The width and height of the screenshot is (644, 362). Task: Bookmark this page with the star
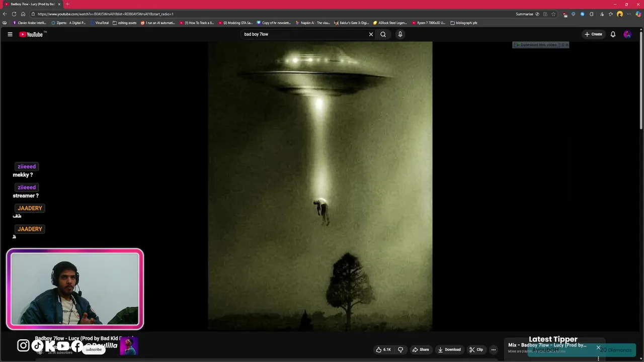pyautogui.click(x=553, y=14)
